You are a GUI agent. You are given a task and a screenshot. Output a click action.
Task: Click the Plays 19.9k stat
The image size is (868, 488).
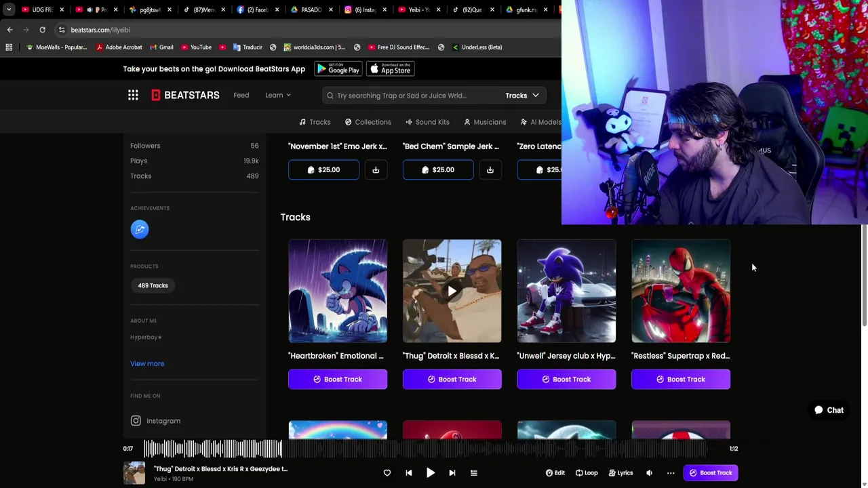tap(195, 161)
